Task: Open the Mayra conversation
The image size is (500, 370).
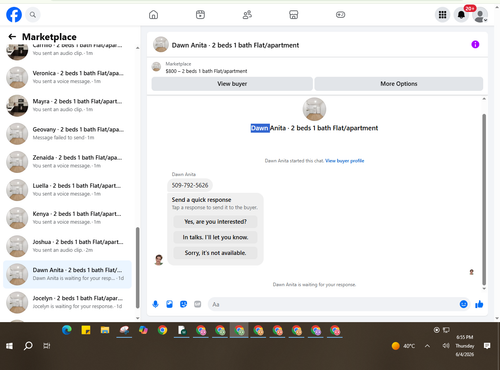Action: point(67,105)
